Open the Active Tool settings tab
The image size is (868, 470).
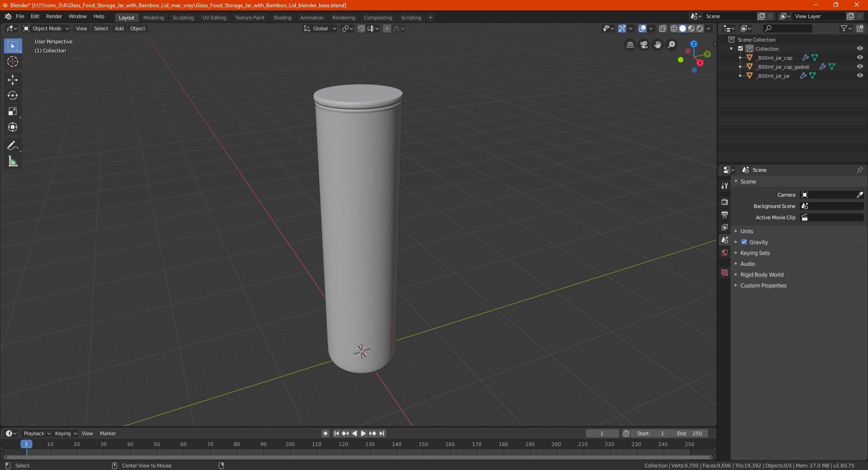725,186
